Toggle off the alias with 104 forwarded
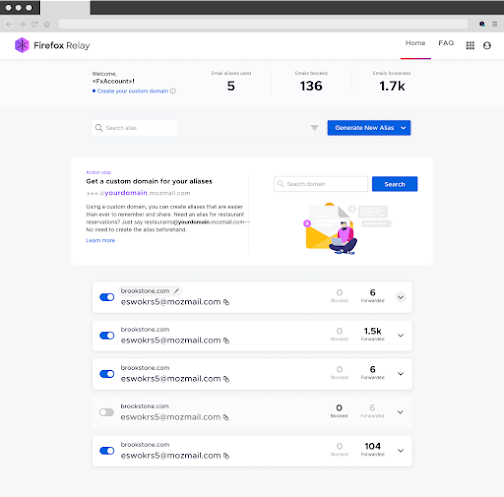The height and width of the screenshot is (497, 504). pyautogui.click(x=107, y=451)
